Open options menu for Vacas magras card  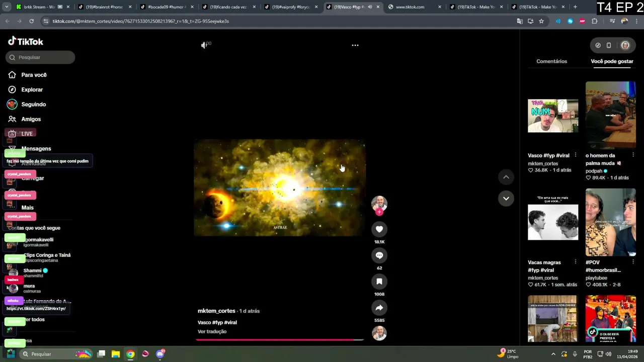[x=576, y=262]
